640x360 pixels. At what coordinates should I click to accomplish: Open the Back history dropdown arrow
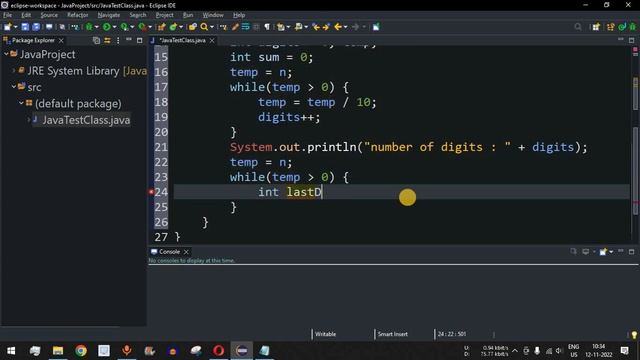point(346,27)
